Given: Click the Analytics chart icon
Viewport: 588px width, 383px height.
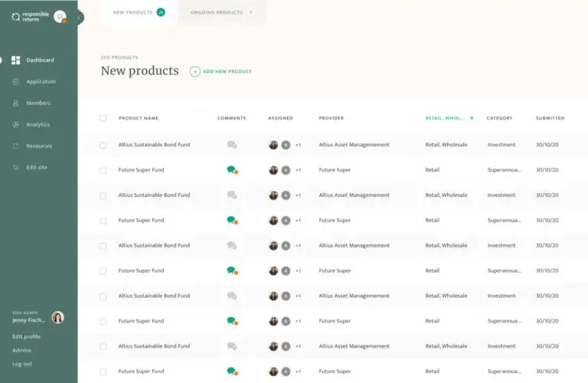Looking at the screenshot, I should (x=16, y=124).
